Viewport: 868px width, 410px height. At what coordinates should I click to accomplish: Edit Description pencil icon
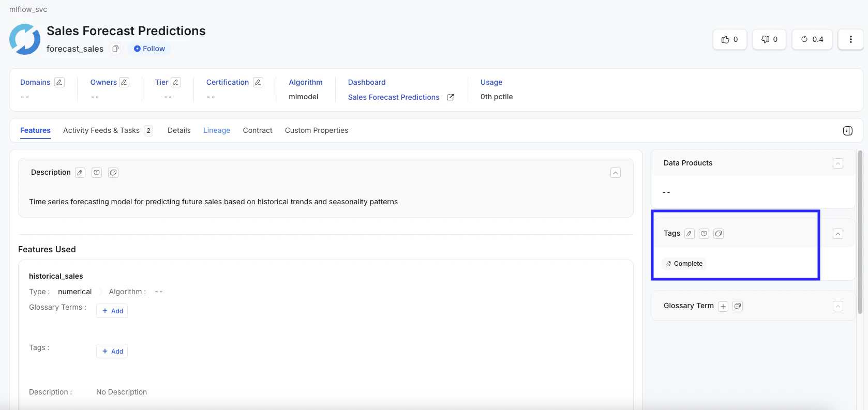(80, 173)
